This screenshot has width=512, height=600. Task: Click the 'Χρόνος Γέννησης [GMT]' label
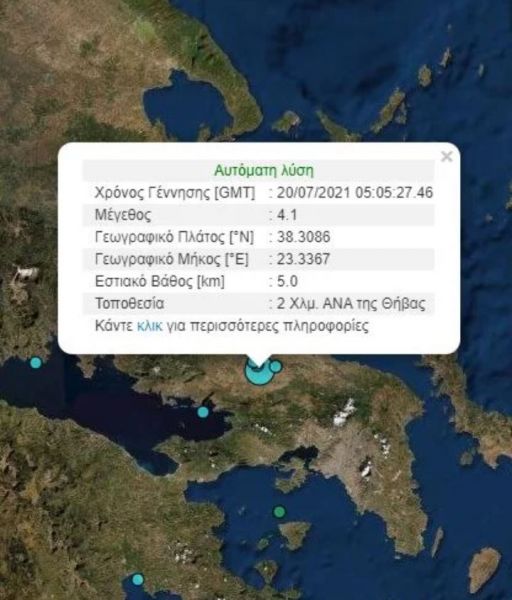pos(175,192)
